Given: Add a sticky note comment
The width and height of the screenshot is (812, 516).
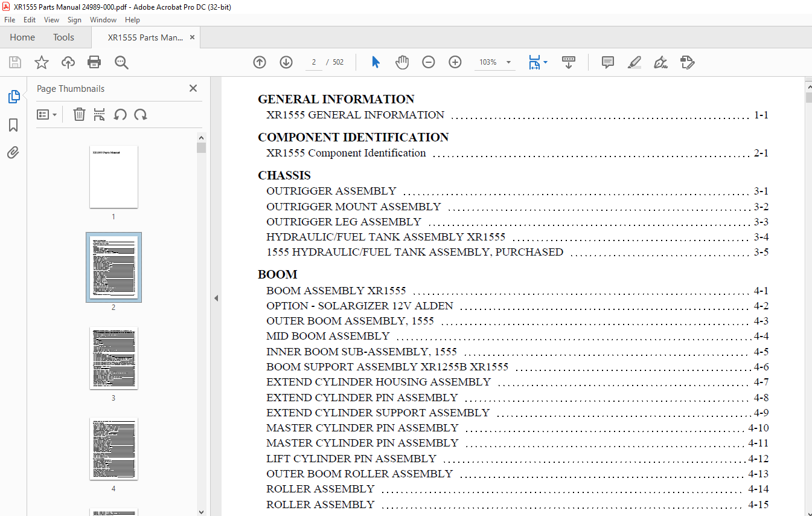Looking at the screenshot, I should point(608,62).
